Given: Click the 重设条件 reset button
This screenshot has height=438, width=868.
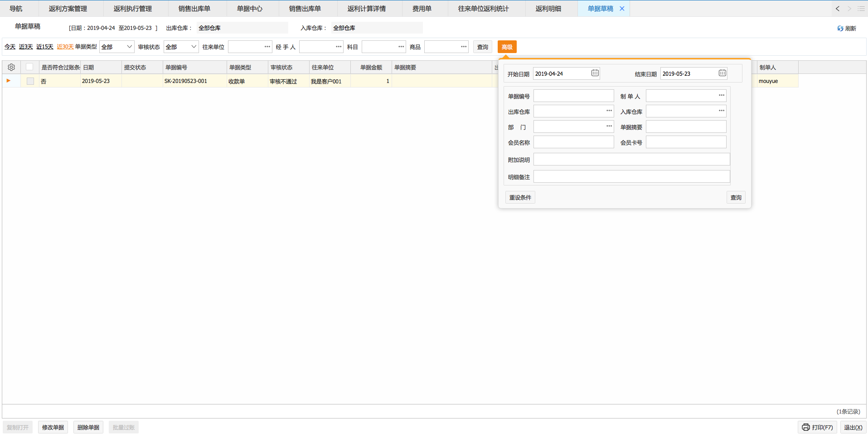Looking at the screenshot, I should point(520,198).
